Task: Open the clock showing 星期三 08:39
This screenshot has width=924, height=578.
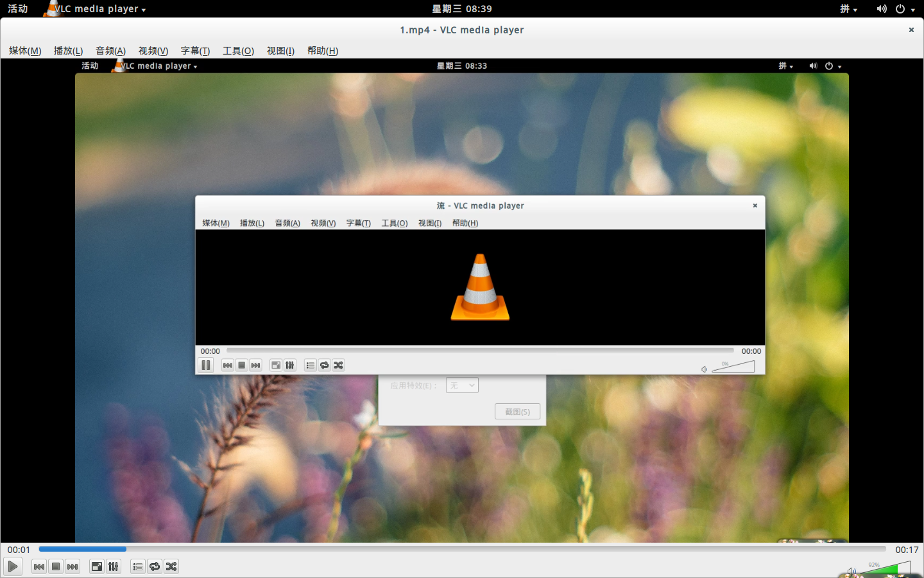Action: click(x=462, y=9)
